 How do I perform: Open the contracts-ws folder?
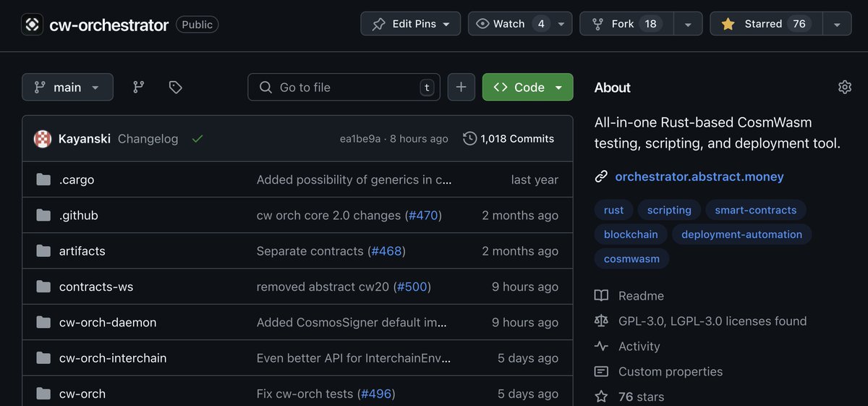click(96, 287)
